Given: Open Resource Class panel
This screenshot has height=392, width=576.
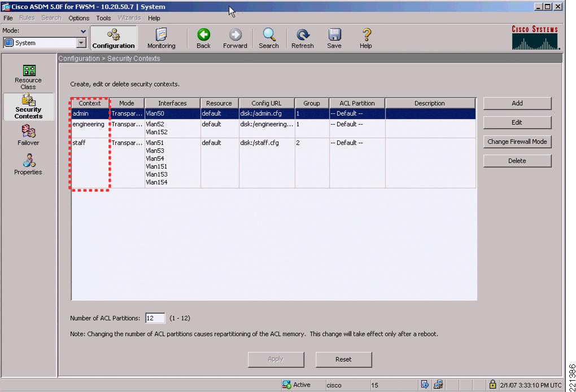Looking at the screenshot, I should [28, 77].
